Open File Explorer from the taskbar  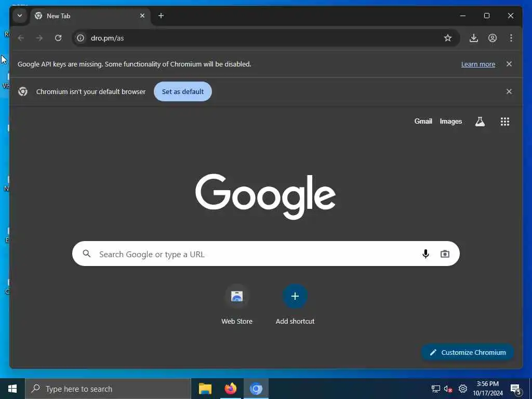click(x=205, y=389)
